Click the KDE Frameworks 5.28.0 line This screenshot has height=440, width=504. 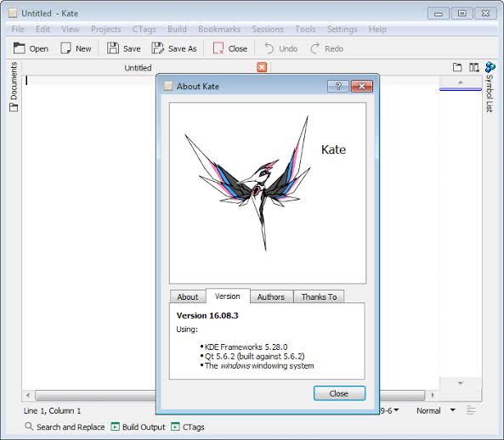pyautogui.click(x=246, y=347)
